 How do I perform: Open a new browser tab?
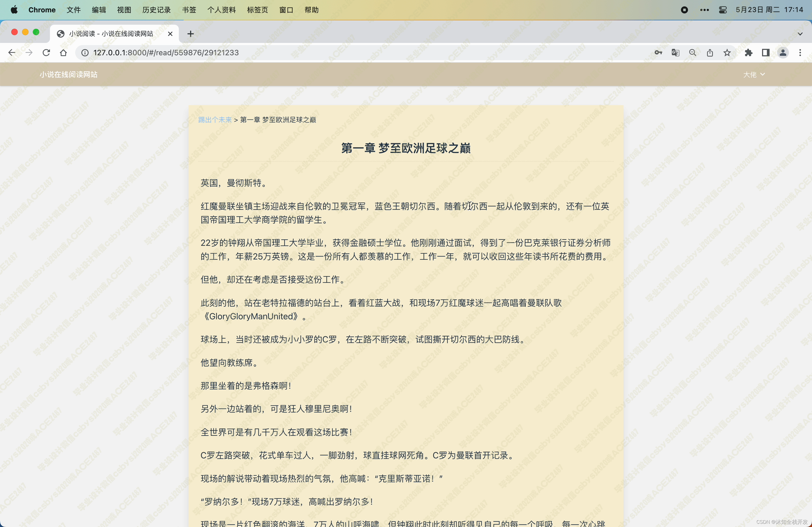click(x=190, y=34)
